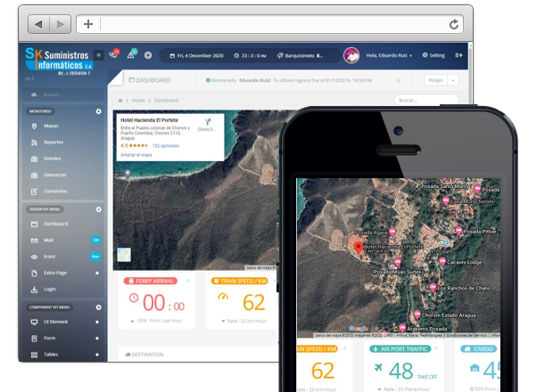The image size is (553, 392).
Task: Click the browser back arrow button
Action: [x=38, y=24]
